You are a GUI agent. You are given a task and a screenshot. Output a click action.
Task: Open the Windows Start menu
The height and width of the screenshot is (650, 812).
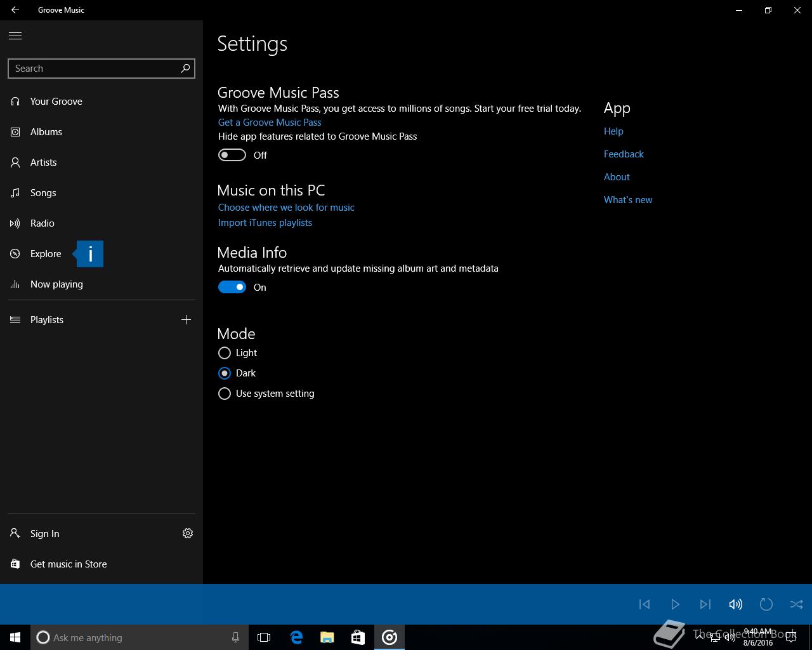pos(15,637)
